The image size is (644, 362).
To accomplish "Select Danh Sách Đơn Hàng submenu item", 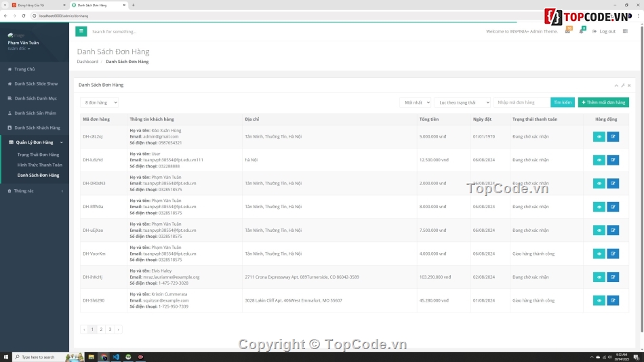I will [38, 175].
